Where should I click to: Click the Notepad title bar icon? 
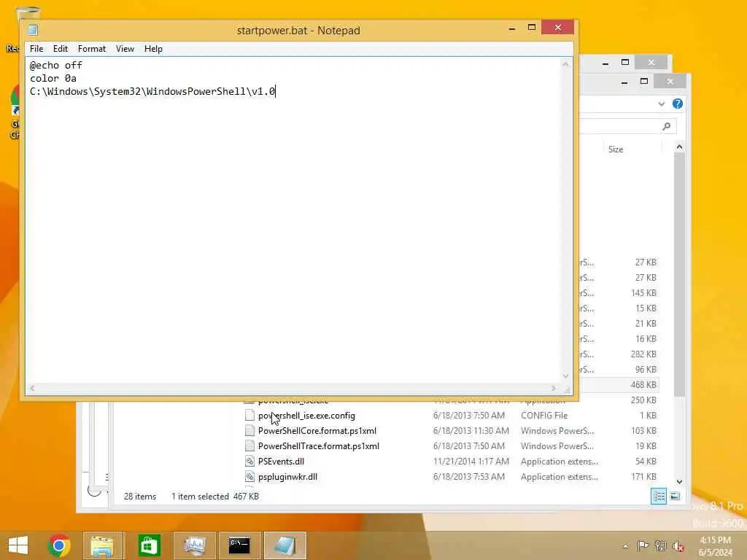[33, 30]
